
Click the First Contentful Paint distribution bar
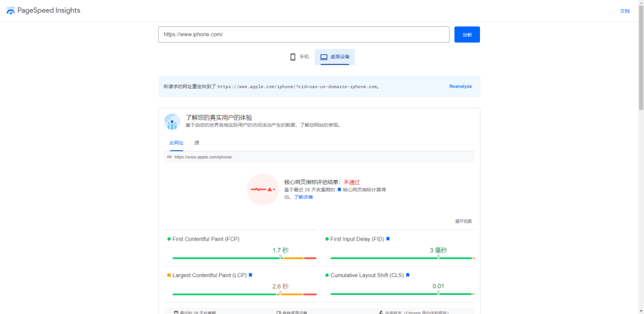244,258
